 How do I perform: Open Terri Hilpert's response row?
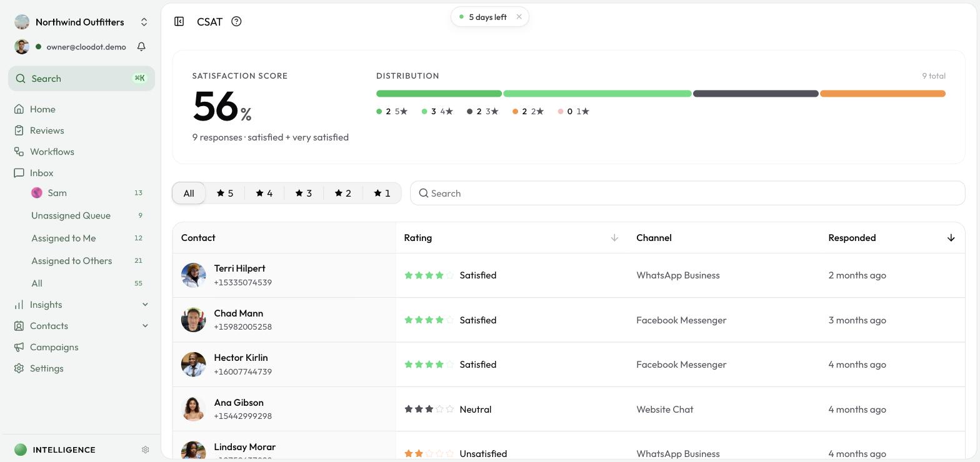click(x=569, y=275)
